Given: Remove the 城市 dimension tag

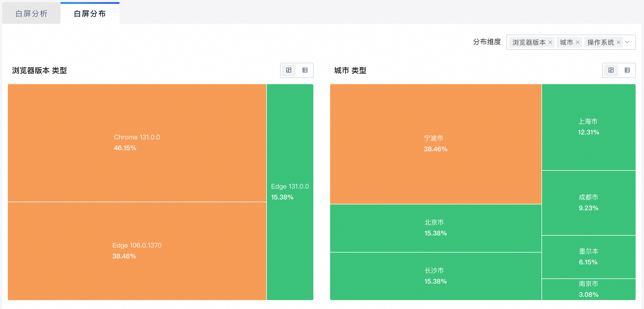Looking at the screenshot, I should pyautogui.click(x=578, y=42).
